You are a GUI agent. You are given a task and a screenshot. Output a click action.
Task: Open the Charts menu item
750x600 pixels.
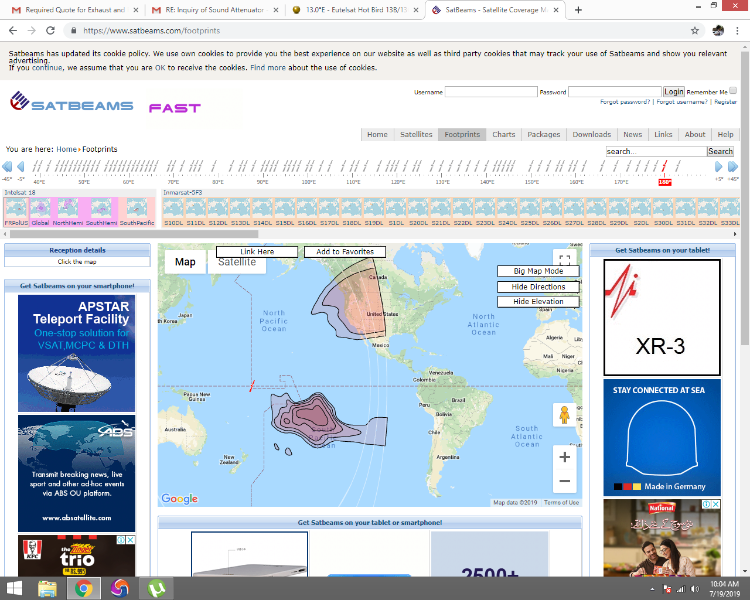[x=504, y=134]
